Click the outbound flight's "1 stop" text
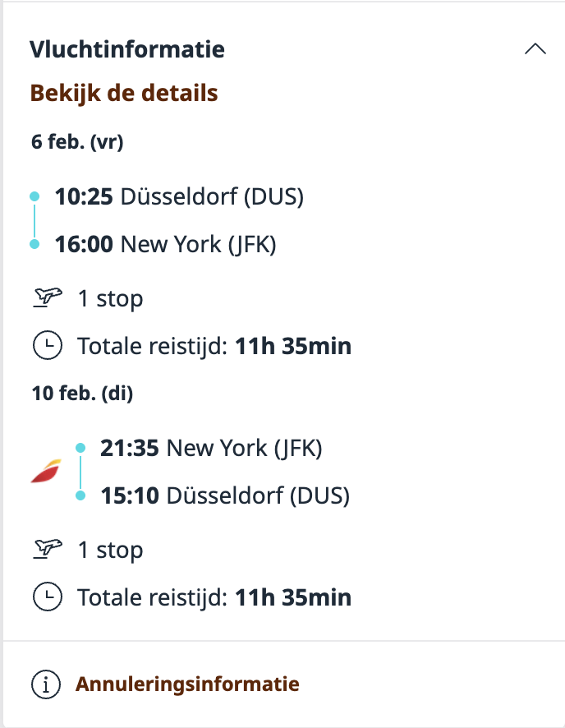 (110, 299)
